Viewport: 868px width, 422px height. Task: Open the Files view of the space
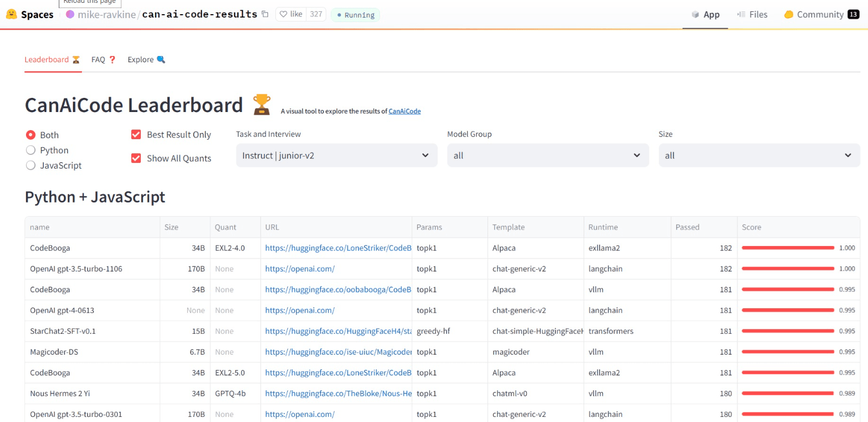point(752,15)
